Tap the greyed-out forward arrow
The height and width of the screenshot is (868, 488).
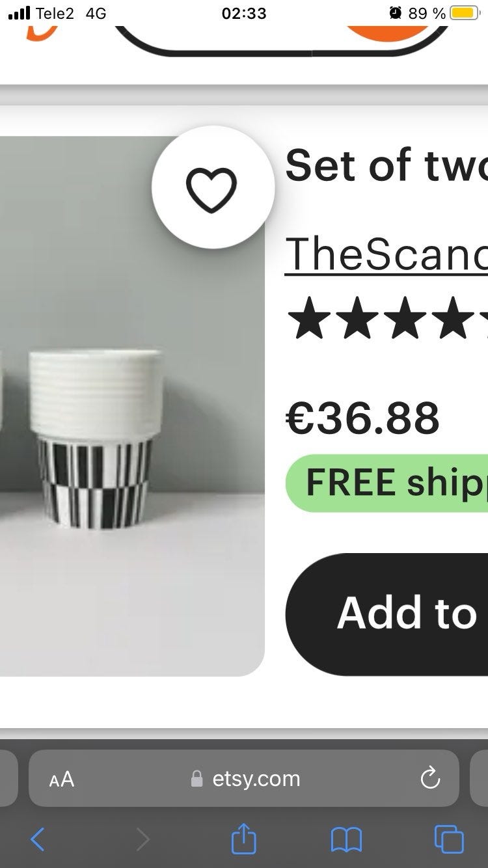(143, 839)
